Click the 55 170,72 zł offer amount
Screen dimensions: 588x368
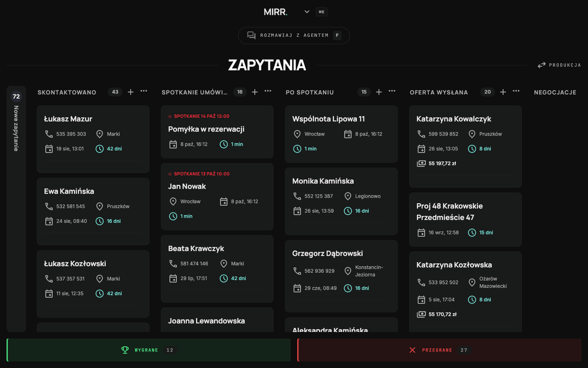(443, 314)
